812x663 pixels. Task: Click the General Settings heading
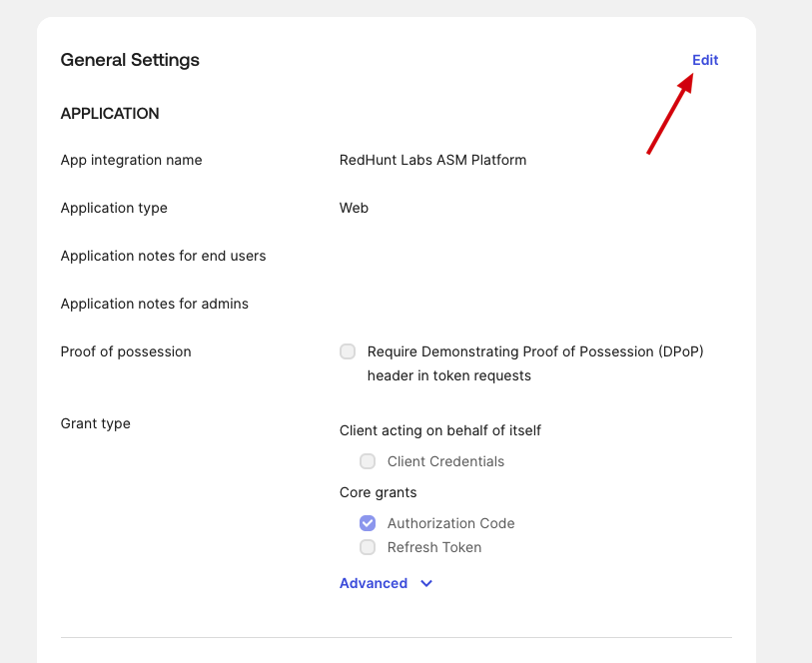[130, 60]
